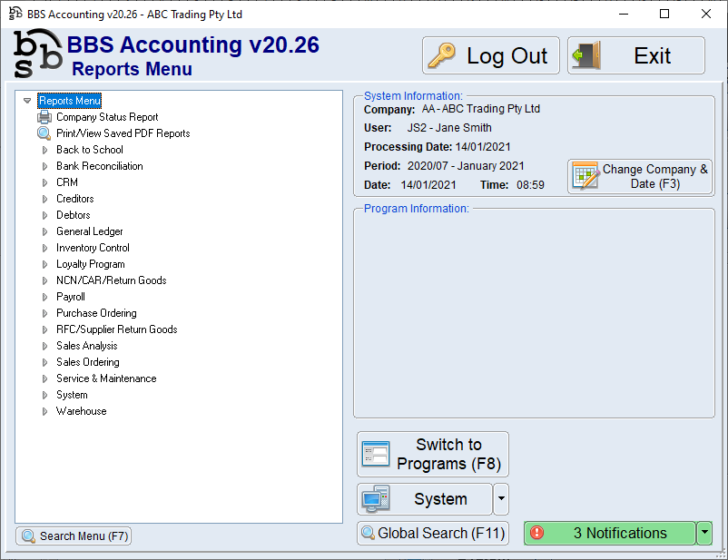Expand the General Ledger tree node
Image resolution: width=728 pixels, height=560 pixels.
(44, 231)
